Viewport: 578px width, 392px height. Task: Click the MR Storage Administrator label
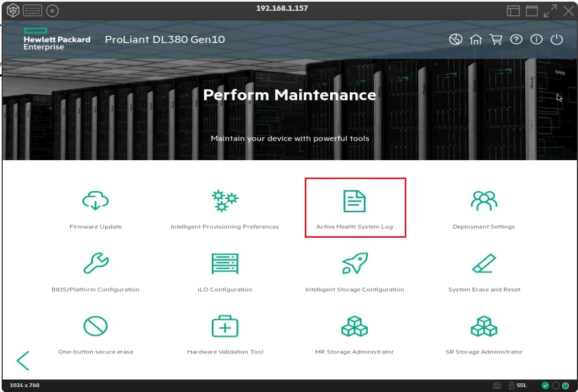click(x=354, y=352)
